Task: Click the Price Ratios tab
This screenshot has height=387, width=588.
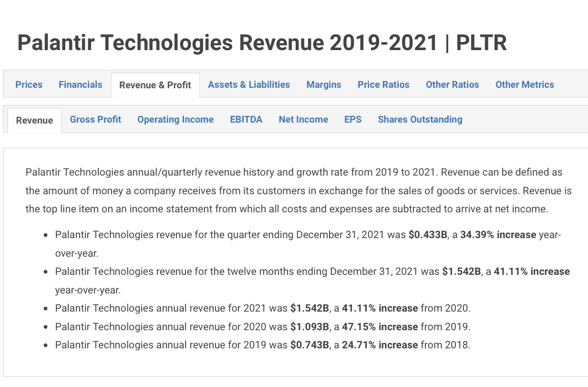Action: [x=383, y=84]
